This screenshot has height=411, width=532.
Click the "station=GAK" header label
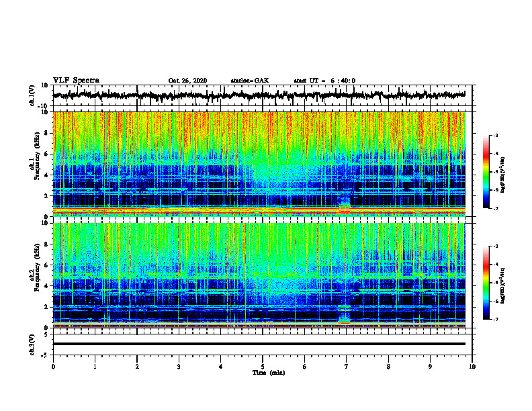tap(250, 81)
